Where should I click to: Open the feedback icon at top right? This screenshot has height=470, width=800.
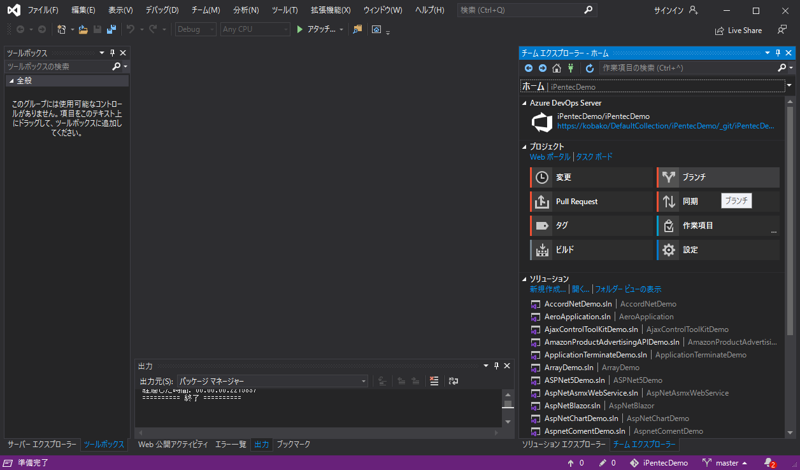coord(782,30)
